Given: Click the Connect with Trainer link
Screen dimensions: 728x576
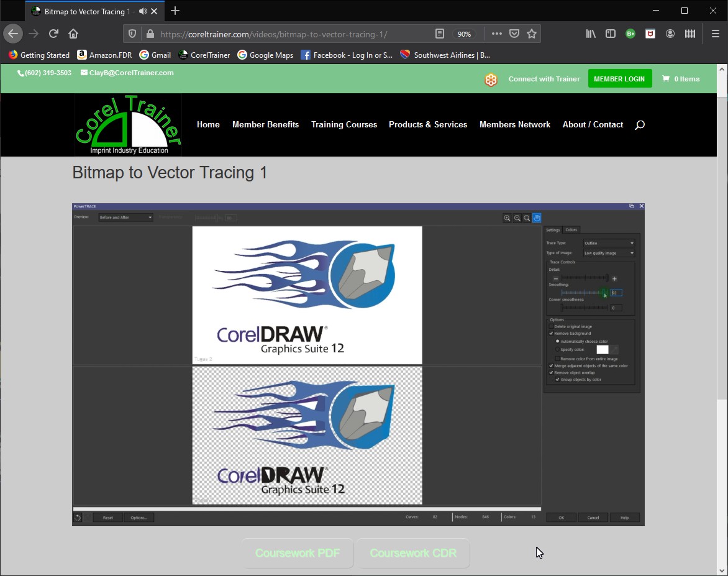Looking at the screenshot, I should point(544,79).
